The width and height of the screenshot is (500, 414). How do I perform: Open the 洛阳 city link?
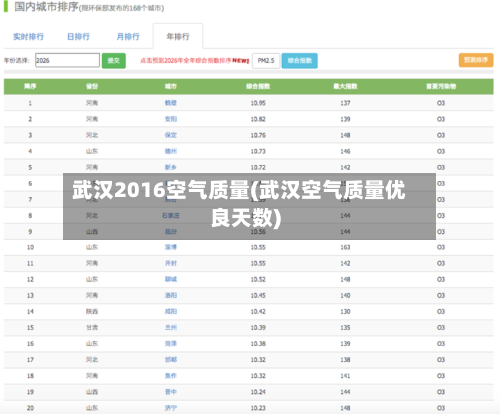point(171,295)
